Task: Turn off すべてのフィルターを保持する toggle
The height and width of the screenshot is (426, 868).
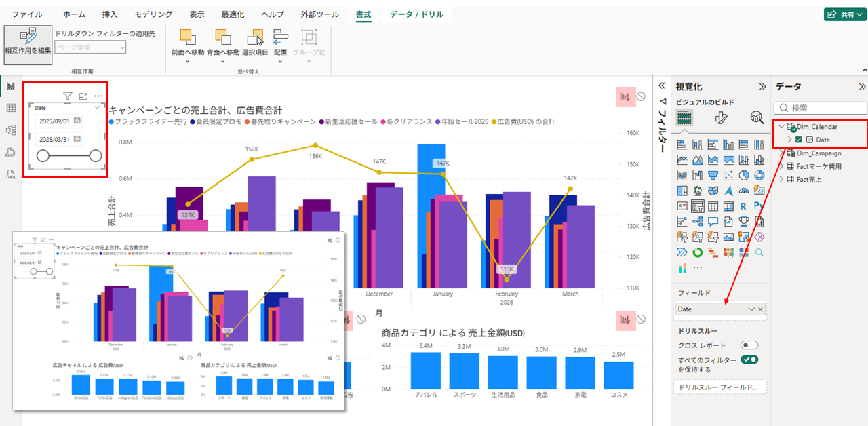Action: click(749, 360)
